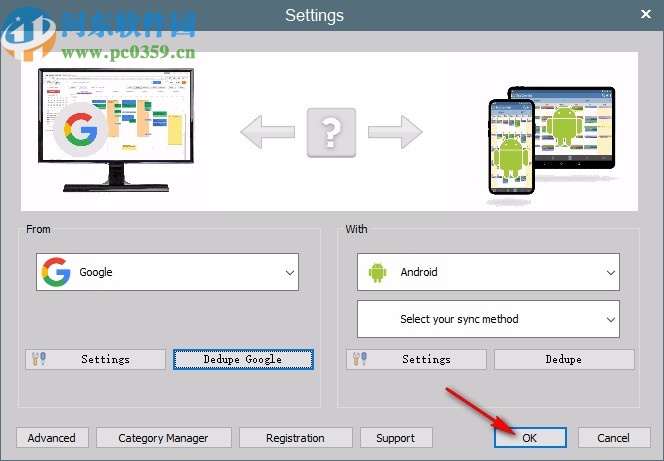This screenshot has height=461, width=664.
Task: Click the right-pointing sync arrow
Action: tap(395, 132)
